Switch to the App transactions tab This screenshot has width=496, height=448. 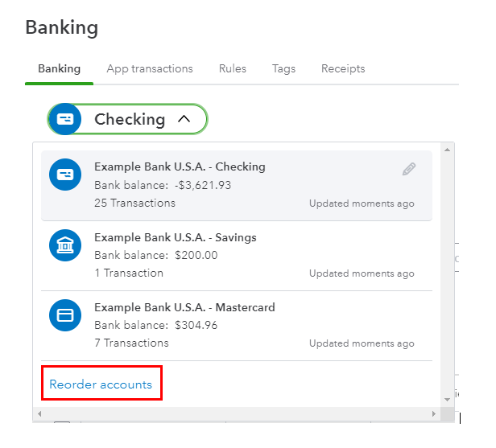(150, 68)
